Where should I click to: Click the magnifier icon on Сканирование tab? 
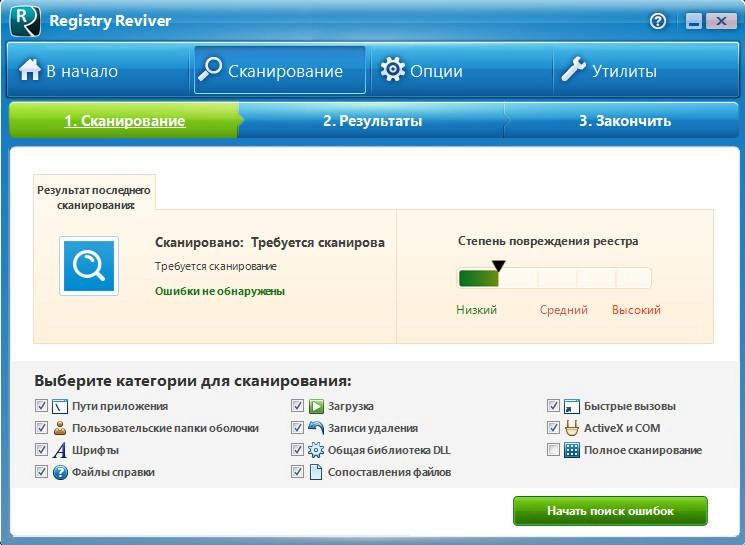pyautogui.click(x=210, y=69)
